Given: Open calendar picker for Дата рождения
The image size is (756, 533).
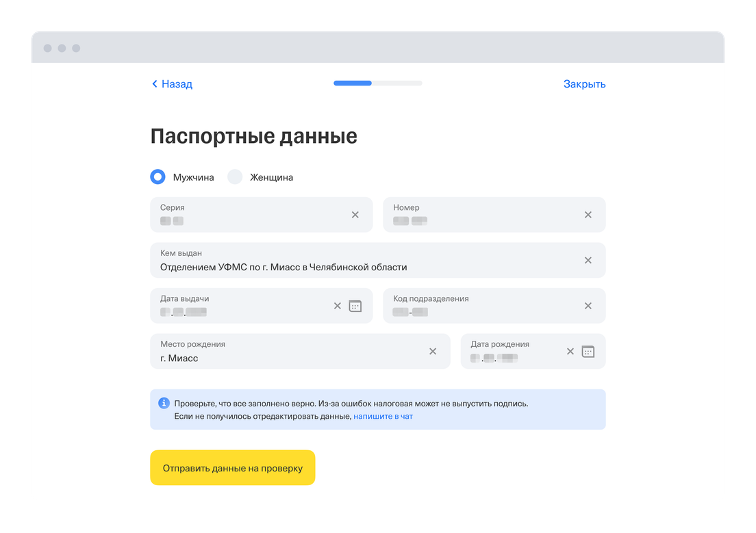Looking at the screenshot, I should (x=588, y=351).
